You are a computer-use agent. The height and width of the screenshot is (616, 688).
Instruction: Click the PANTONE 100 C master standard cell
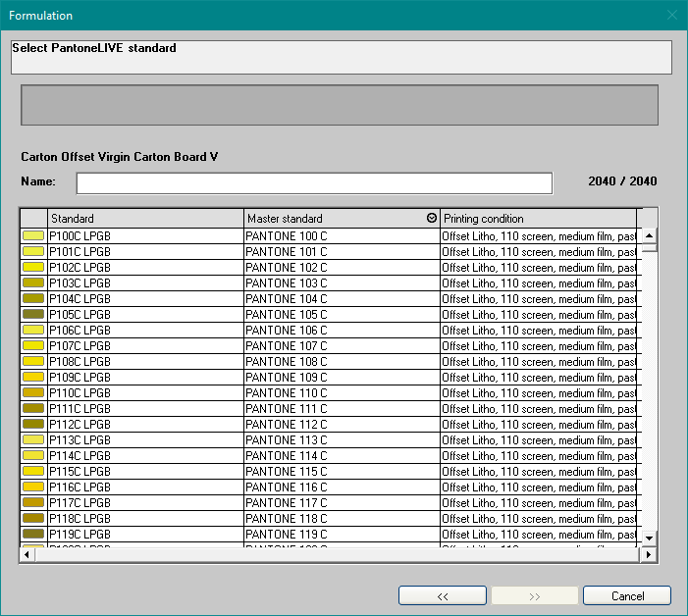[342, 235]
